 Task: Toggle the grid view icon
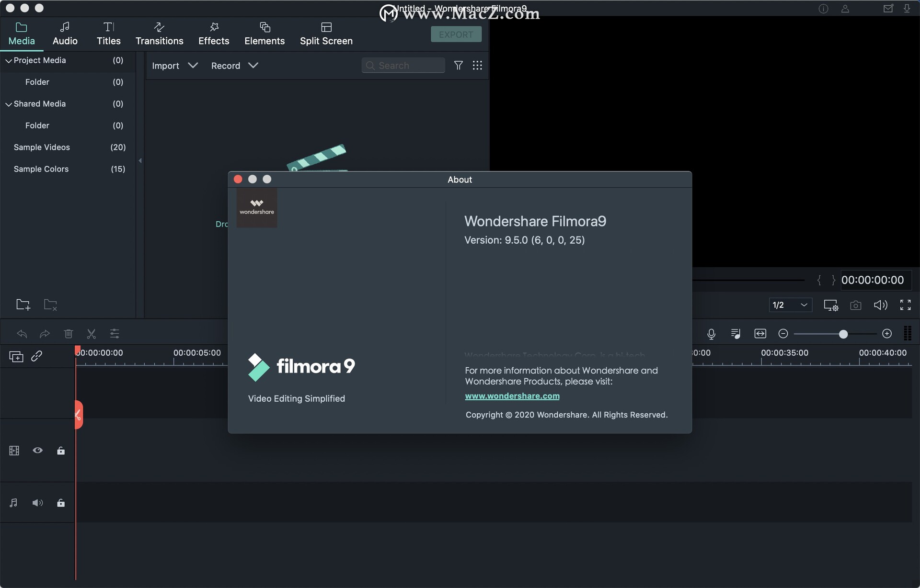(x=477, y=65)
